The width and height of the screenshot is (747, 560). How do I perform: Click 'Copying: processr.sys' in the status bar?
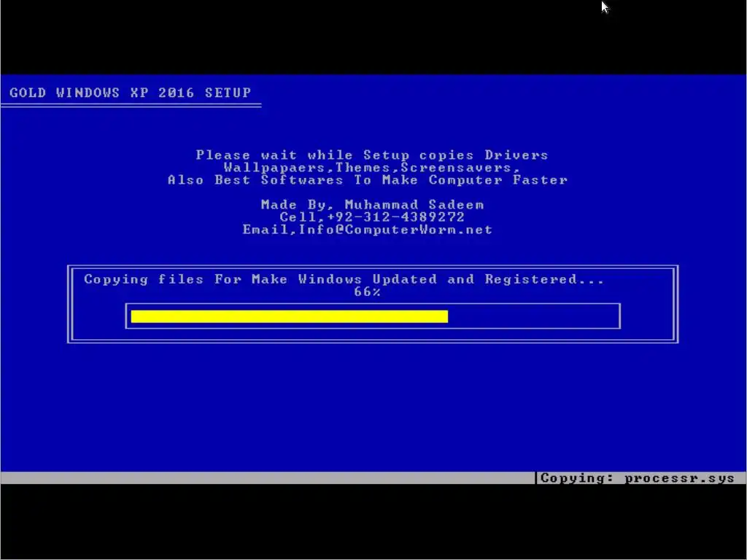(638, 478)
